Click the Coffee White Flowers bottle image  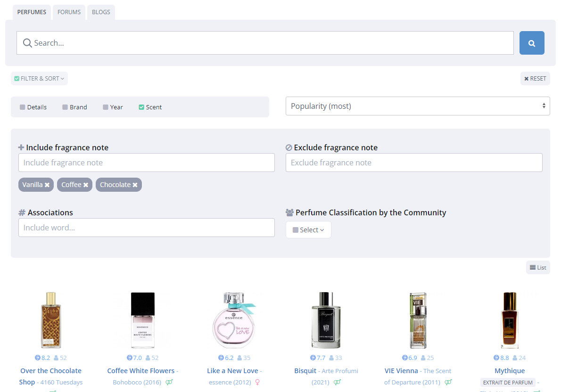coord(143,320)
